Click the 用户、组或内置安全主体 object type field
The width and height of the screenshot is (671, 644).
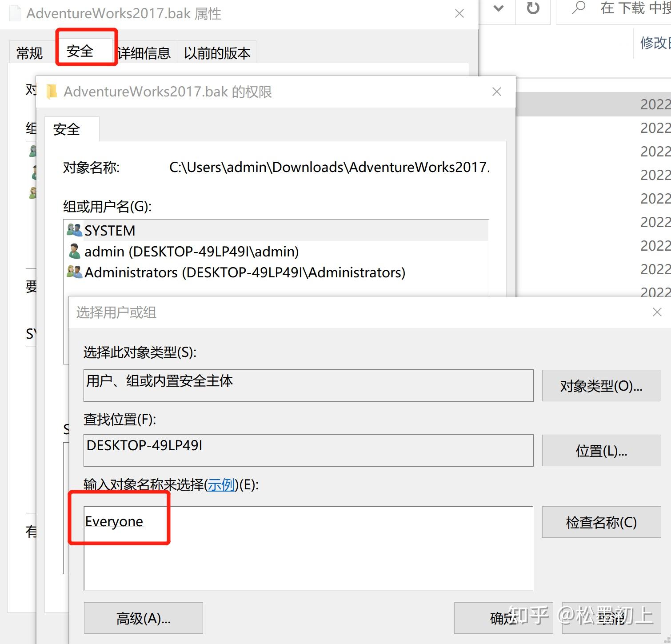point(308,385)
